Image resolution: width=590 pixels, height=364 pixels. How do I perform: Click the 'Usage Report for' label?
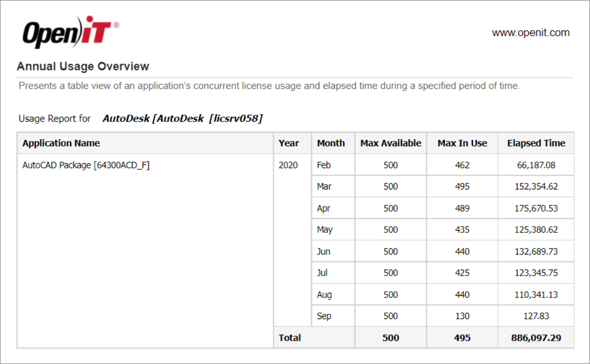[x=55, y=118]
